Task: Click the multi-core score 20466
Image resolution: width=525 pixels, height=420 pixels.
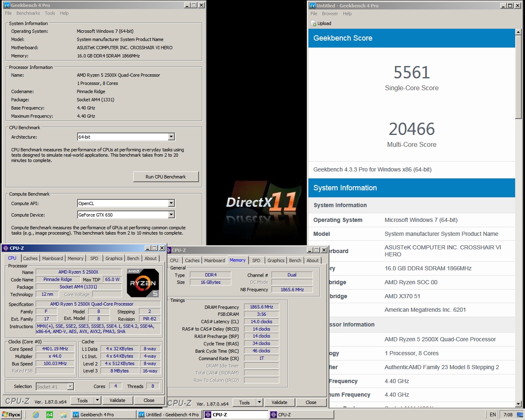Action: (412, 129)
